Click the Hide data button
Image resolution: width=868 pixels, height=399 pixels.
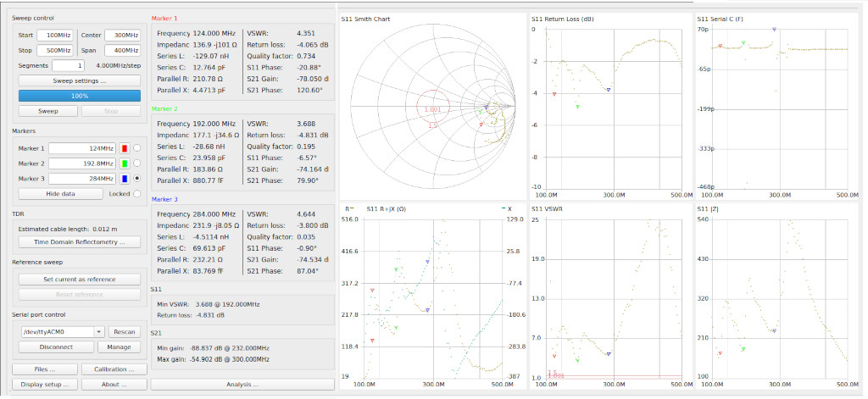click(61, 194)
